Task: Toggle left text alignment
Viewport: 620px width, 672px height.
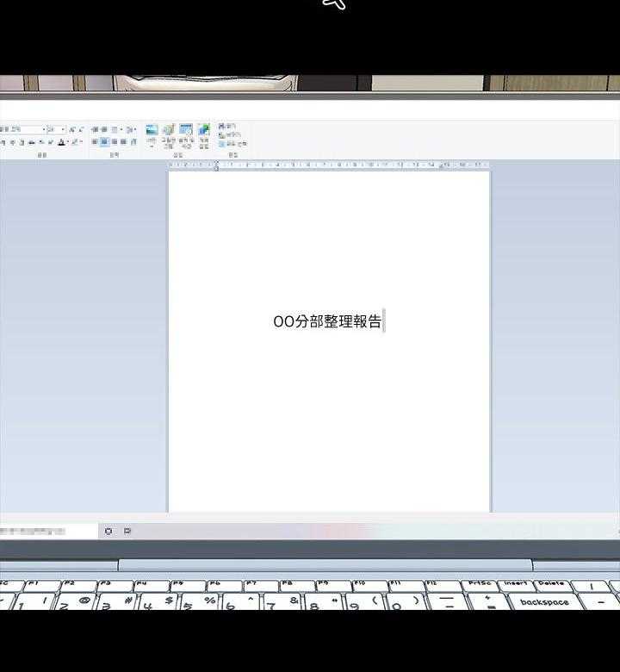Action: click(95, 142)
